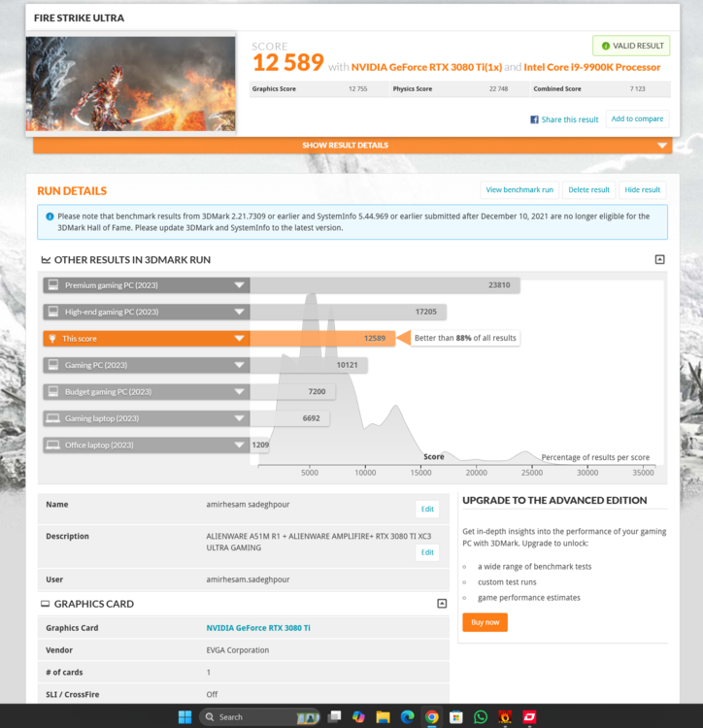703x728 pixels.
Task: Open File Explorer from taskbar
Action: pos(384,717)
